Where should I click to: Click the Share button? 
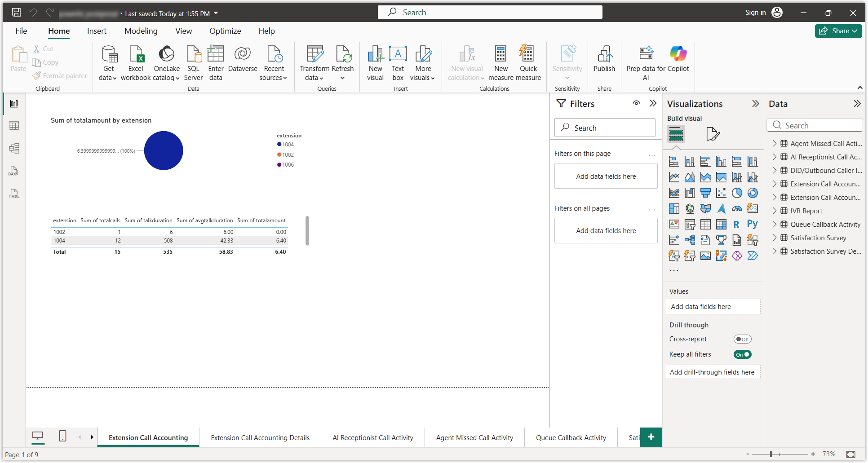838,31
